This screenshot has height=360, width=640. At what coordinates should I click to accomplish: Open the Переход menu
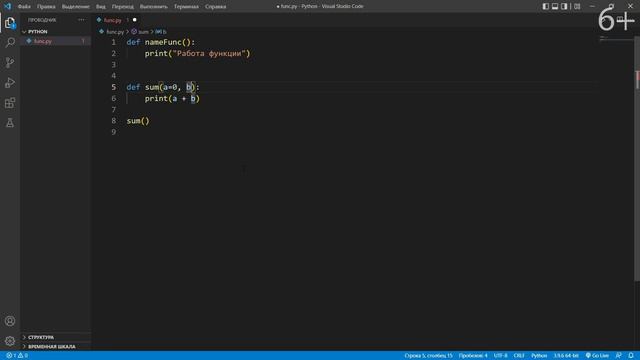(122, 7)
